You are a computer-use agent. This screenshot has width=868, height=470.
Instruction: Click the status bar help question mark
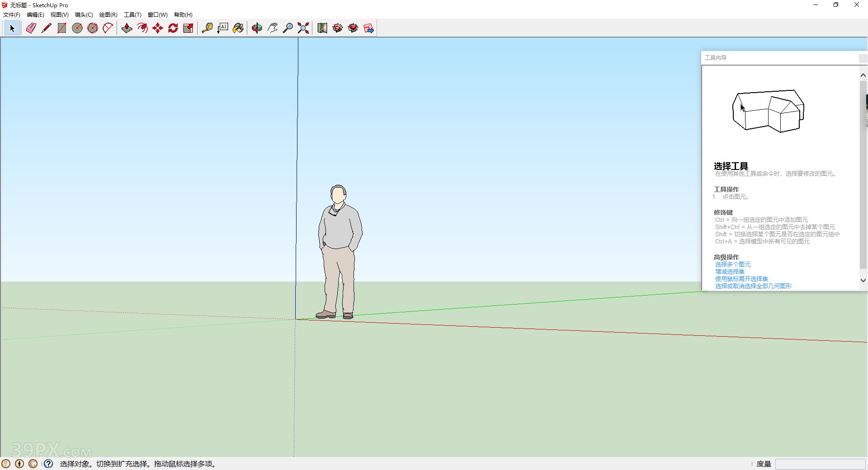(x=48, y=464)
